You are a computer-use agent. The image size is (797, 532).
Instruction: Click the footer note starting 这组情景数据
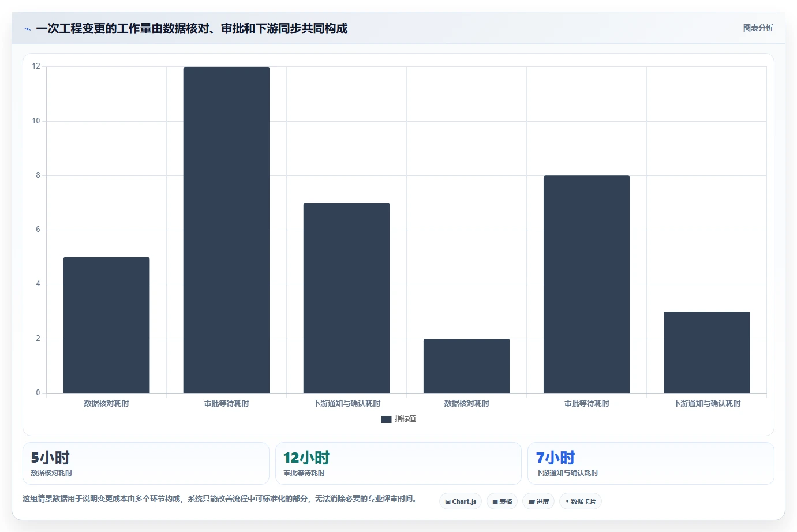(x=219, y=499)
